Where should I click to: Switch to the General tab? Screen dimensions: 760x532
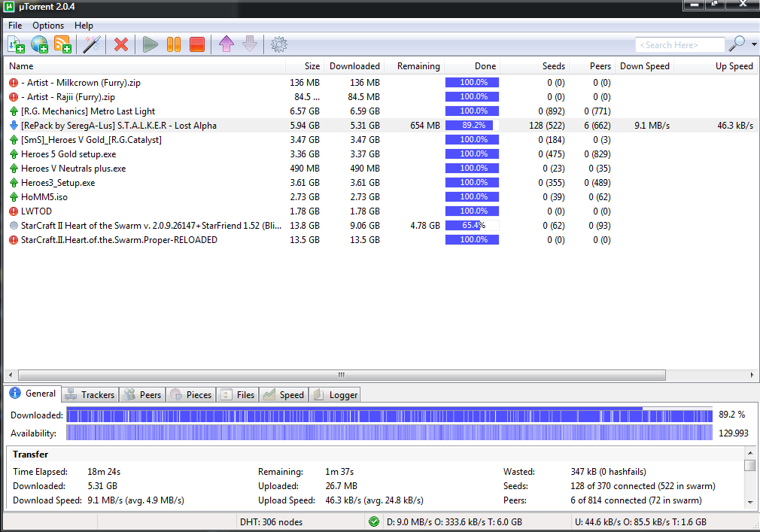[32, 394]
